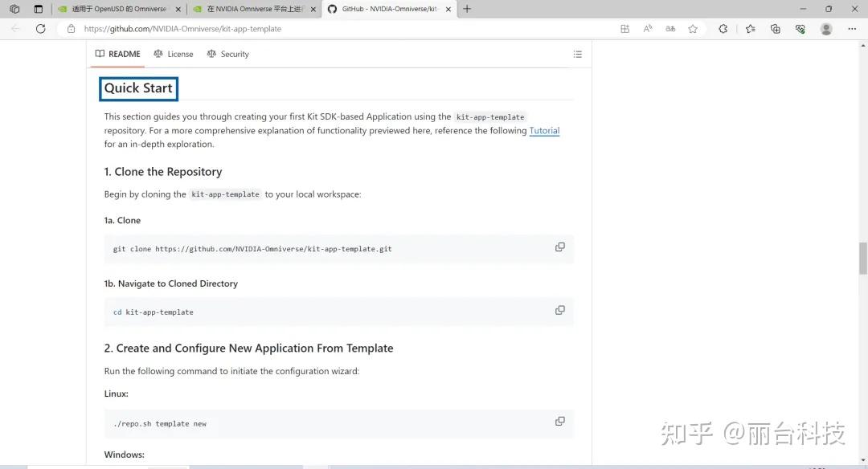
Task: Go back to the previous page
Action: coord(15,29)
